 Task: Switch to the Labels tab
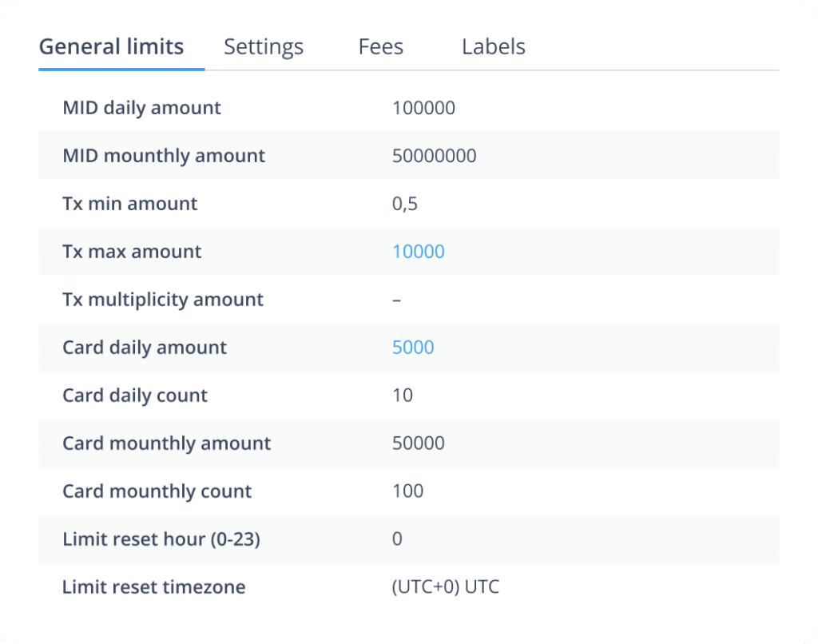[x=493, y=47]
